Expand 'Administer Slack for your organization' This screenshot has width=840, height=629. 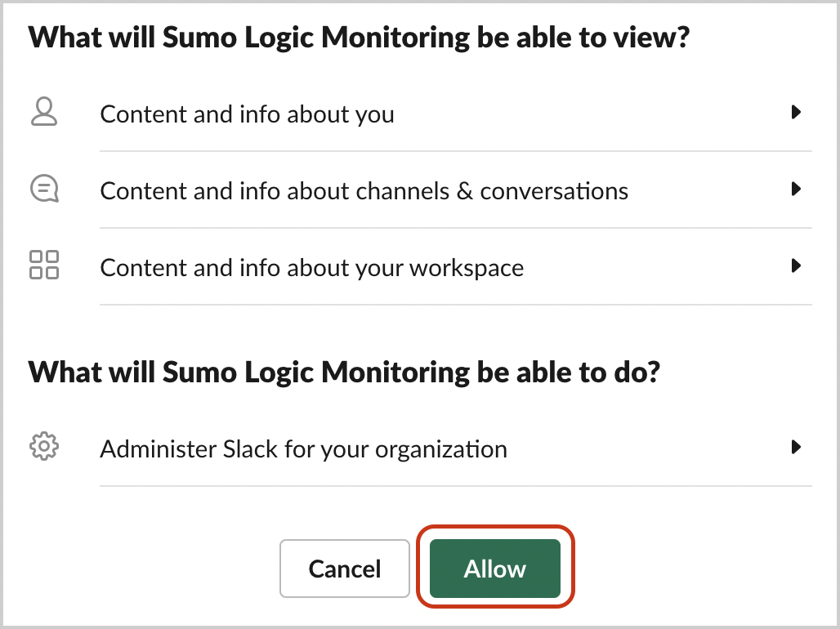(796, 447)
